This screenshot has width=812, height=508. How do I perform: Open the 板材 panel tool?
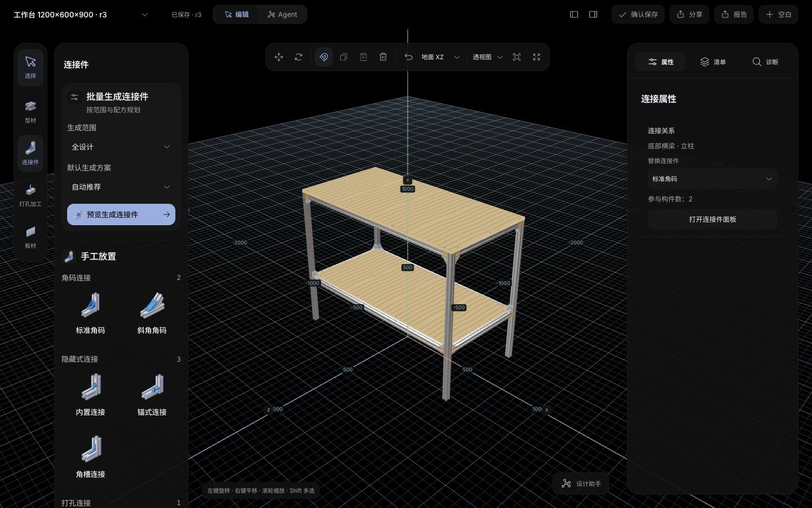tap(30, 237)
